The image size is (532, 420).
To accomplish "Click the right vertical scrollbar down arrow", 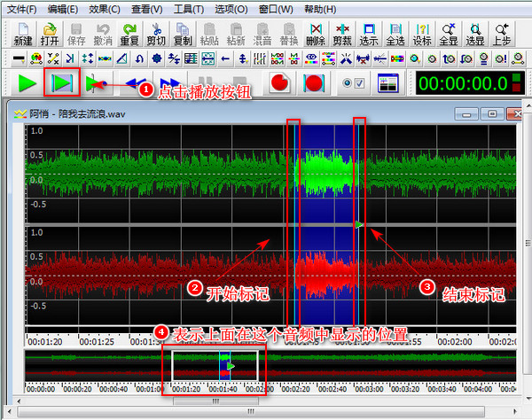I will click(528, 399).
